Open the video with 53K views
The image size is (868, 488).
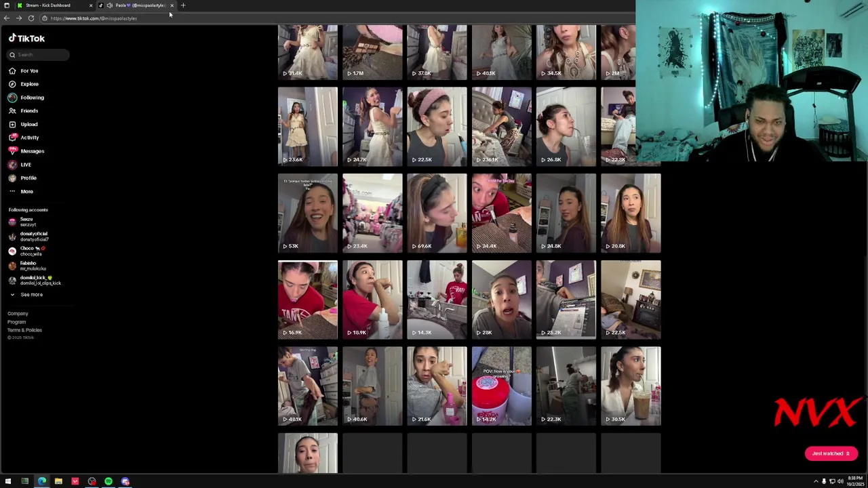point(307,213)
